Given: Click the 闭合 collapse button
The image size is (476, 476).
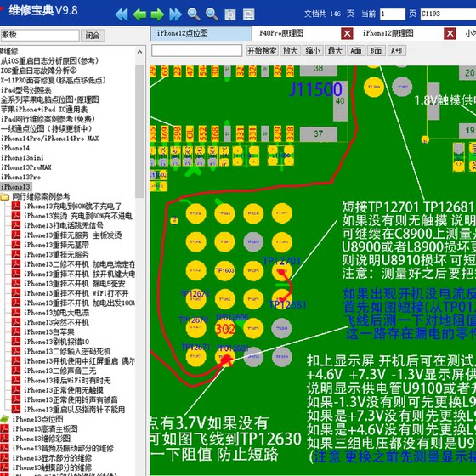Looking at the screenshot, I should 93,35.
